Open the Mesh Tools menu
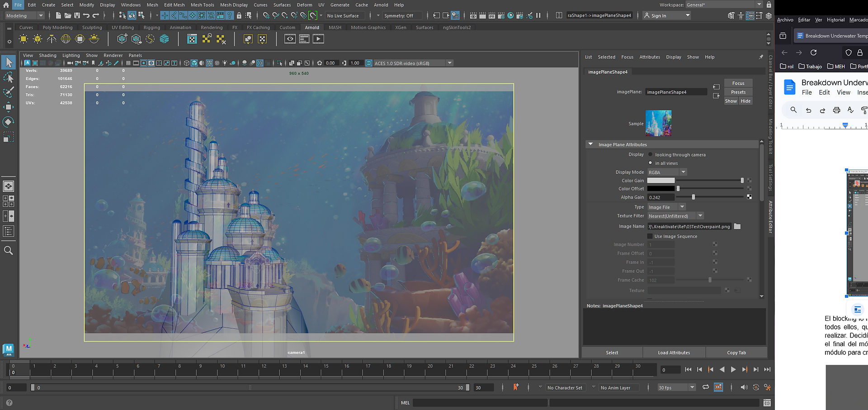 (203, 5)
